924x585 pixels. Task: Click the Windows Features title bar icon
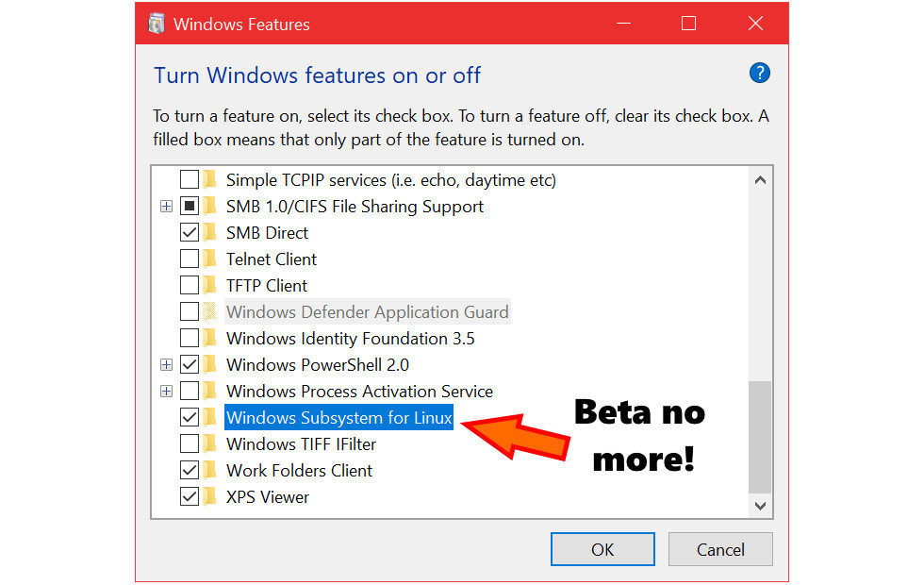157,25
